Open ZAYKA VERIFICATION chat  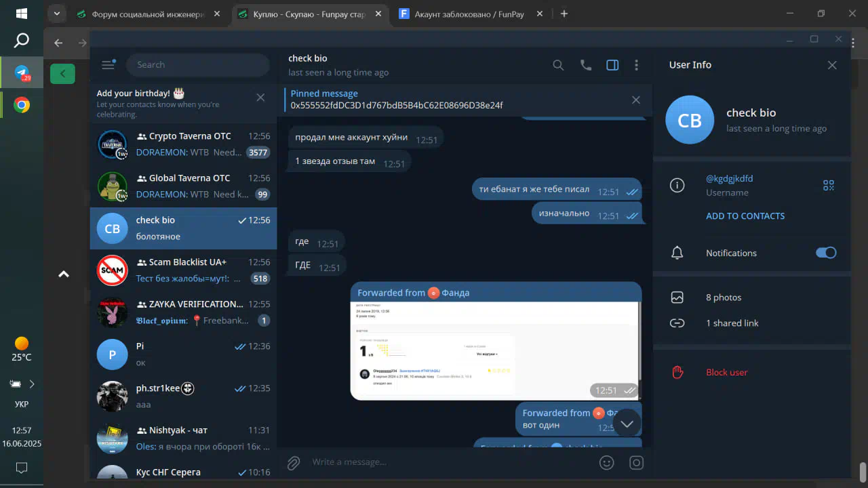[x=183, y=312]
